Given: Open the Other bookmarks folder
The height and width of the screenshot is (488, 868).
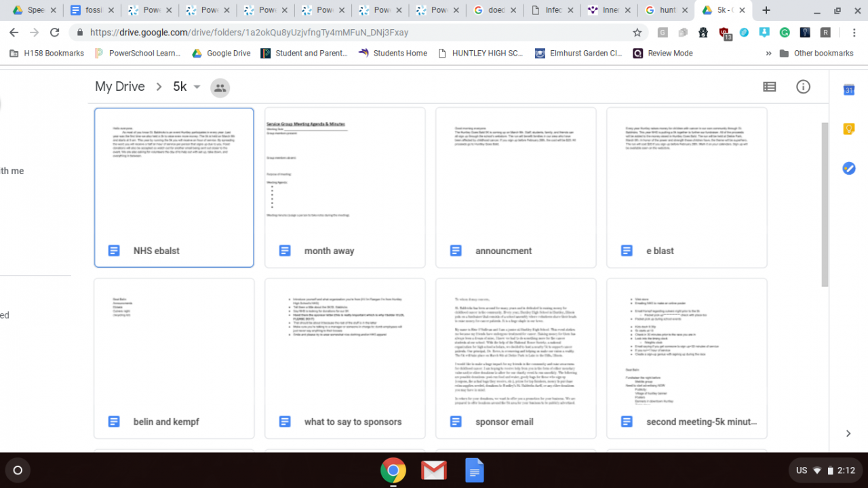Looking at the screenshot, I should click(816, 53).
